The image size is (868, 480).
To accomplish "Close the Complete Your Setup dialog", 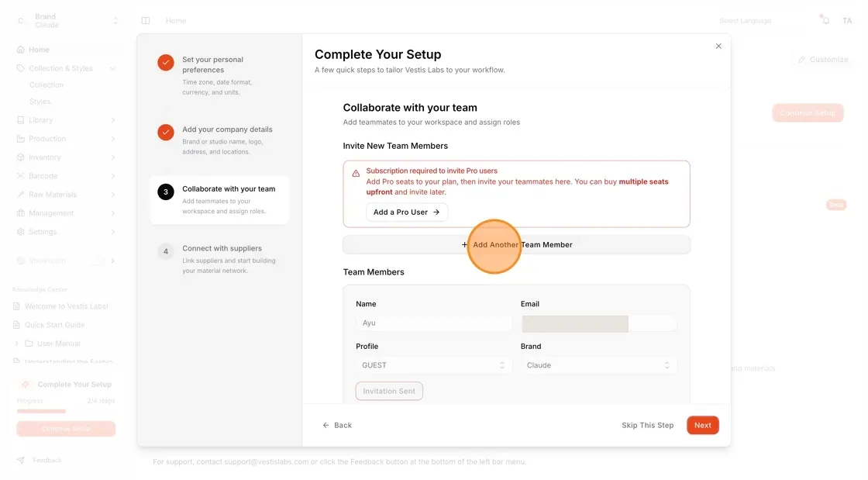I will pyautogui.click(x=718, y=46).
